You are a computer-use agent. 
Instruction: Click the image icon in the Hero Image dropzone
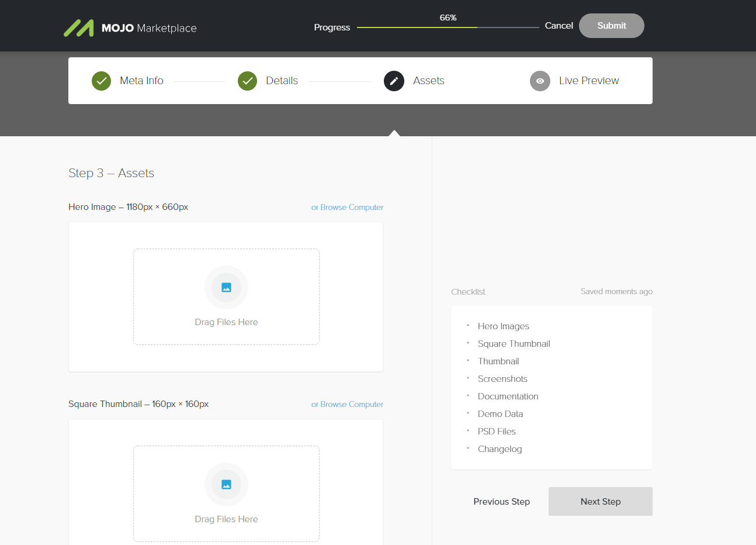coord(226,287)
